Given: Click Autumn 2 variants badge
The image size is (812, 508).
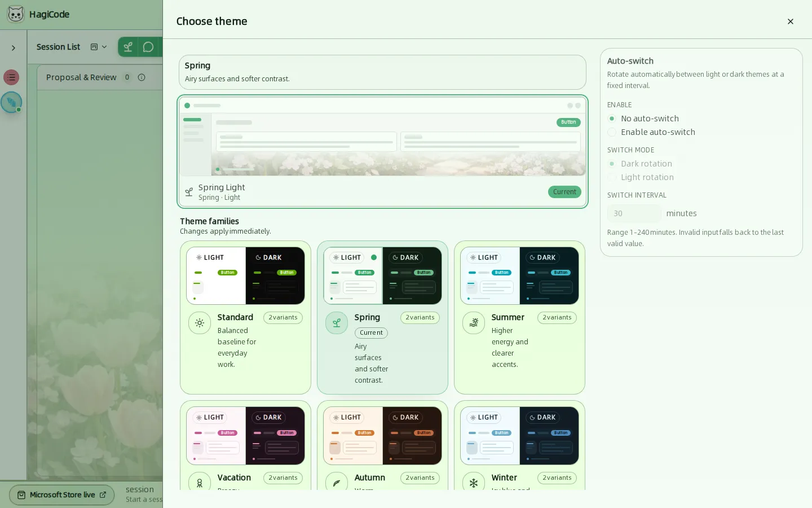Looking at the screenshot, I should pos(420,478).
